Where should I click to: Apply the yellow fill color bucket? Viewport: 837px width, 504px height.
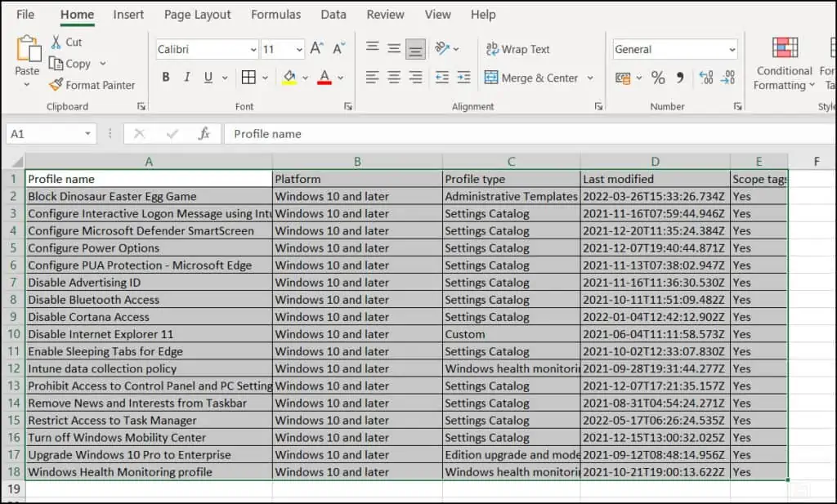[x=289, y=78]
